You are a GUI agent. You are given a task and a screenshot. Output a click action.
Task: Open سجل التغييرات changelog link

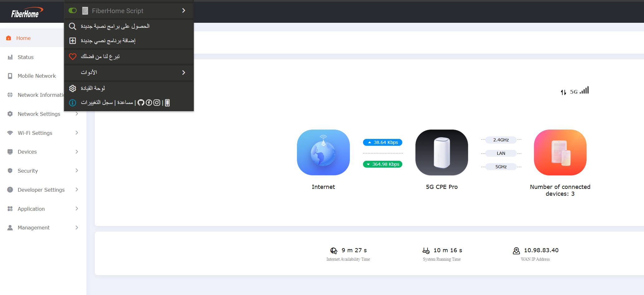(x=97, y=102)
